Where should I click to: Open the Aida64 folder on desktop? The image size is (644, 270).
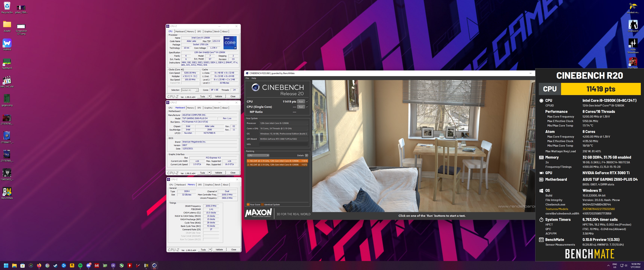[7, 26]
